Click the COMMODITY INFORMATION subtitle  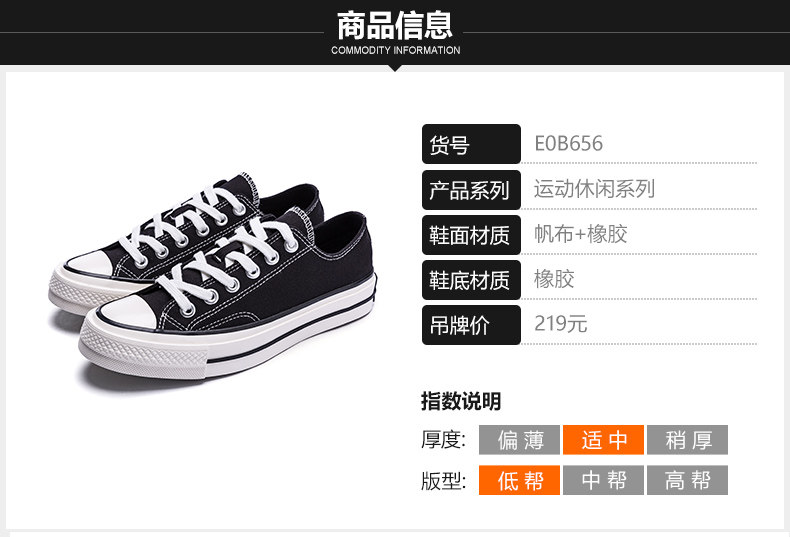tap(396, 50)
